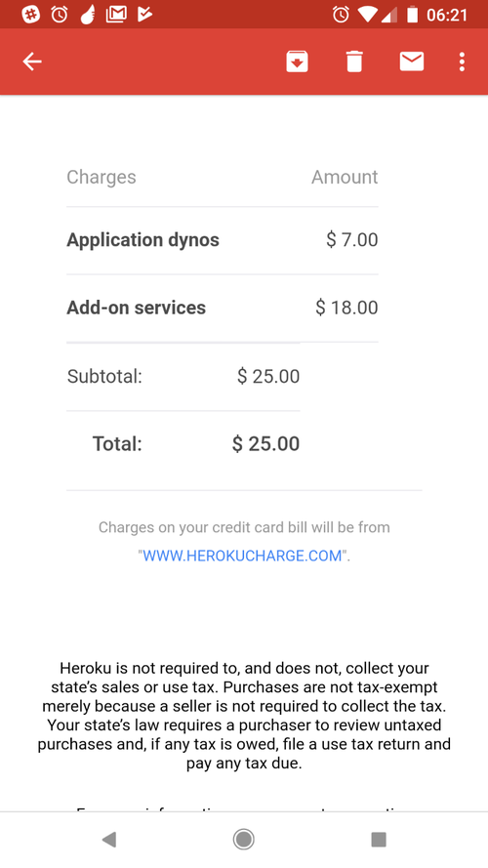Tap the checkmark task notification icon
This screenshot has width=488, height=868.
(145, 15)
